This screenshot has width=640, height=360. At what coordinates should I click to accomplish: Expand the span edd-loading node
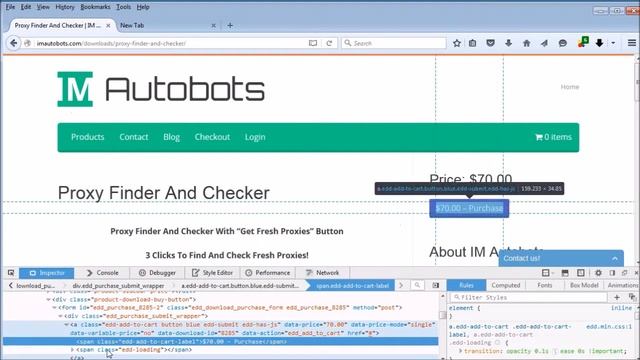point(72,350)
